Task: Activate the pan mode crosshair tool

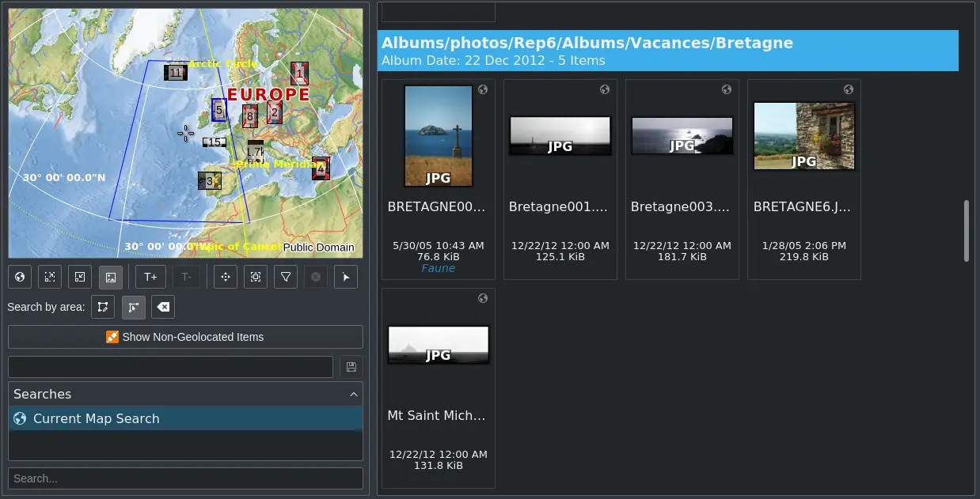Action: click(x=225, y=277)
